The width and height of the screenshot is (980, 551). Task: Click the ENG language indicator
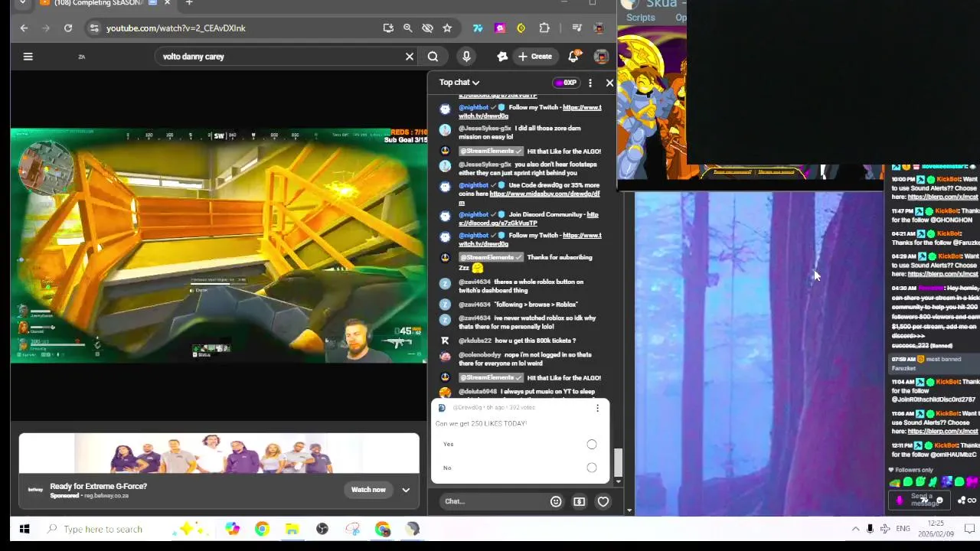[x=903, y=530]
